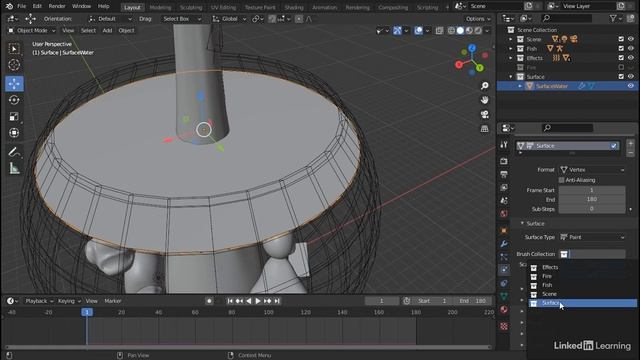Open the Format Vertex dropdown
The image size is (640, 360).
(592, 170)
